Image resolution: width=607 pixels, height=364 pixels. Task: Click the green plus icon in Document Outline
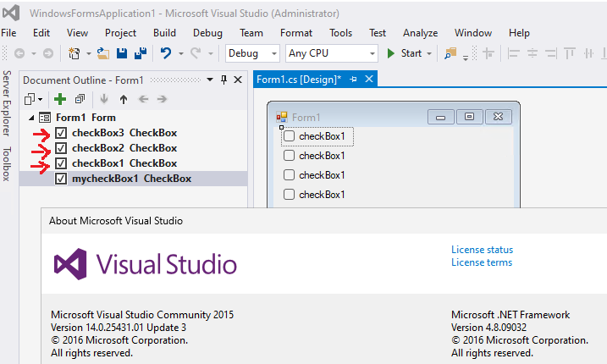coord(60,100)
